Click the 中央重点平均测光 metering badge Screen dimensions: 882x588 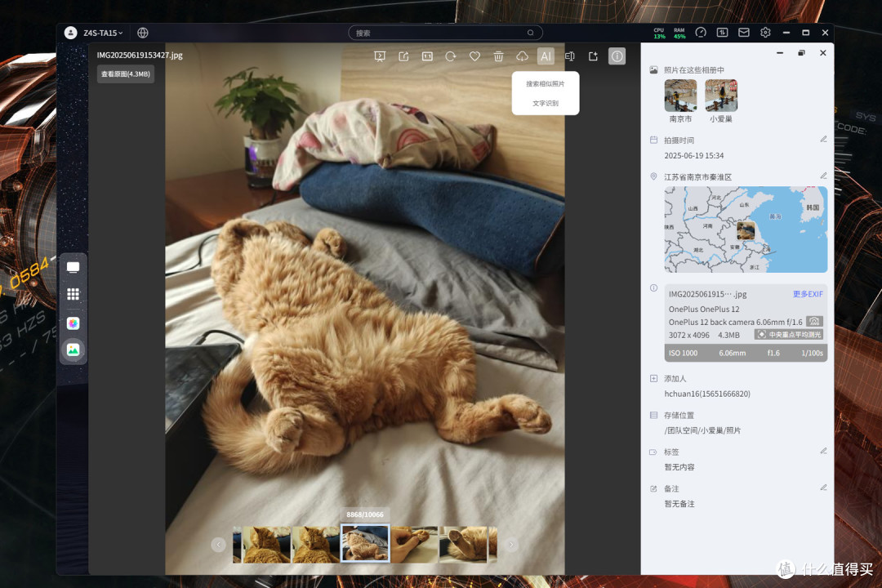click(789, 335)
